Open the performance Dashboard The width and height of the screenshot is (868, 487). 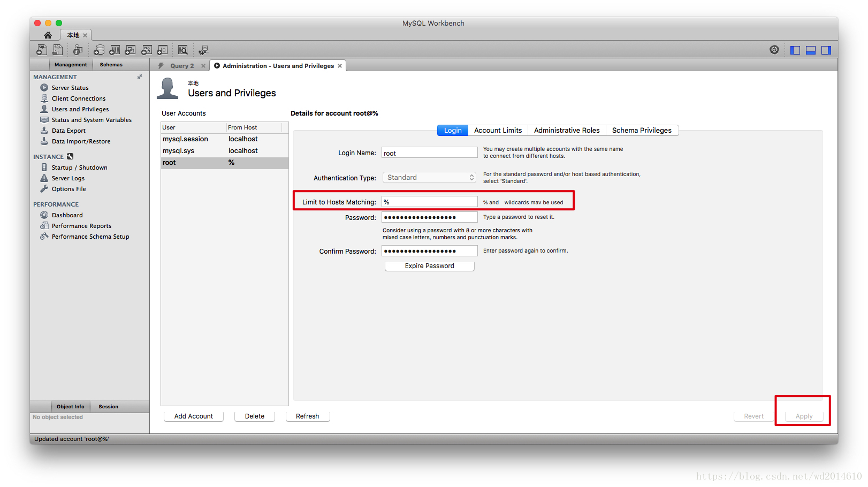click(67, 215)
